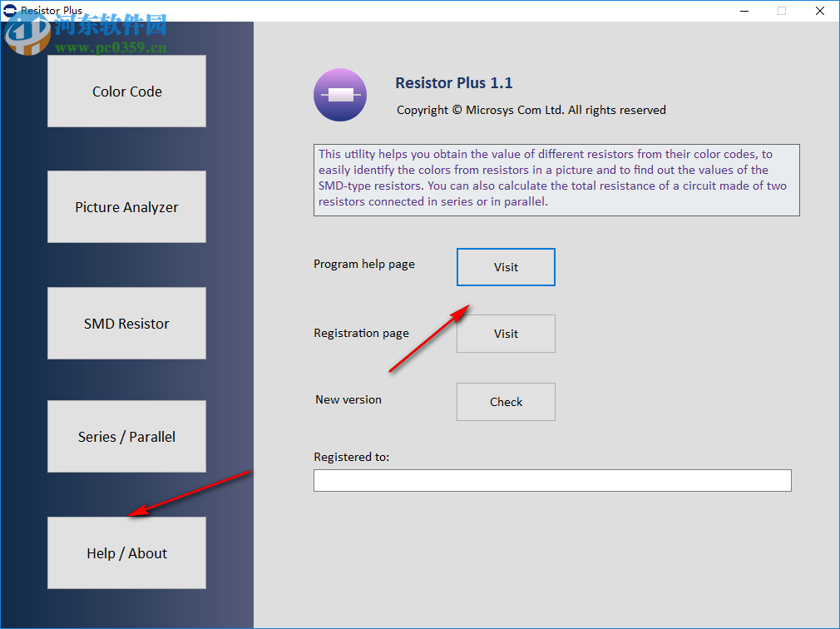Open the Color Code tool

126,91
